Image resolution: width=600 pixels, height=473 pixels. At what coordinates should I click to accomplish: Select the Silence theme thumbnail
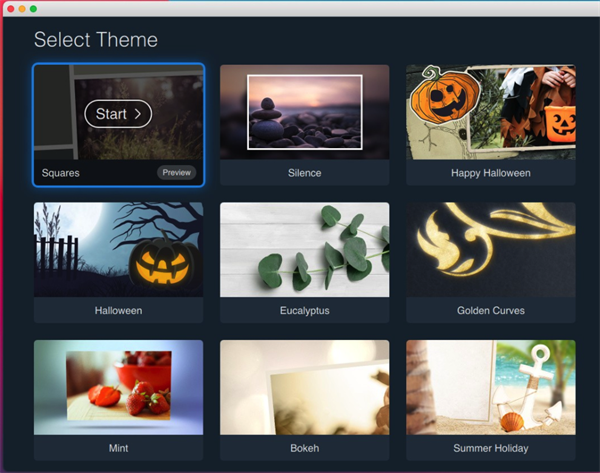[305, 112]
